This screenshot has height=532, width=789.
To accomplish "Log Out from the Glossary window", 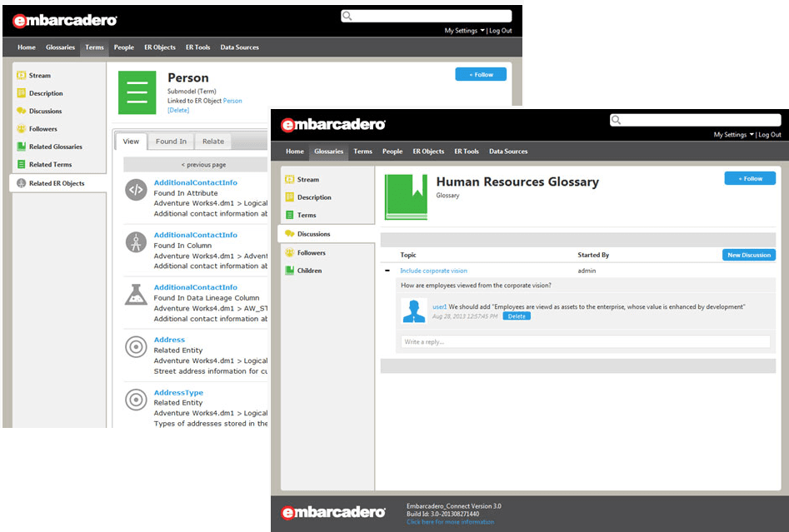I will pyautogui.click(x=770, y=135).
